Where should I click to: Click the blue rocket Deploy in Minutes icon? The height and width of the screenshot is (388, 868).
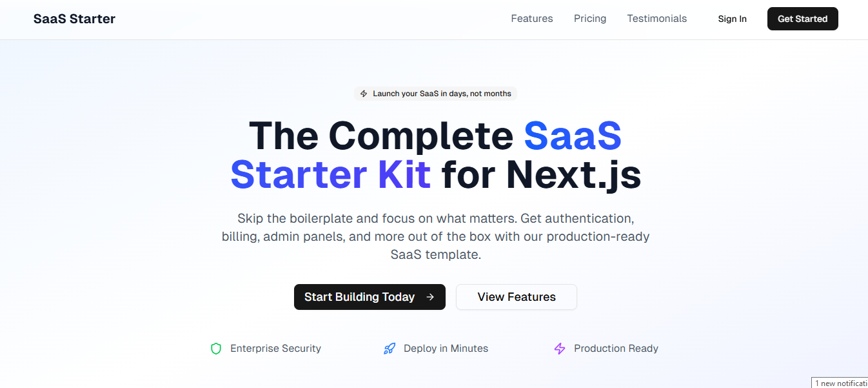click(x=390, y=348)
